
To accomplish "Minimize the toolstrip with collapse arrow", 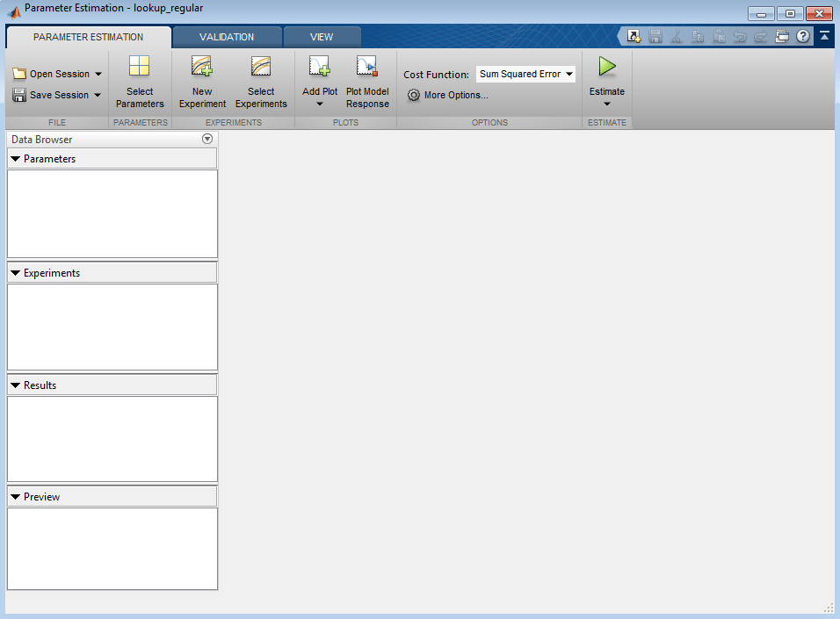I will point(824,36).
